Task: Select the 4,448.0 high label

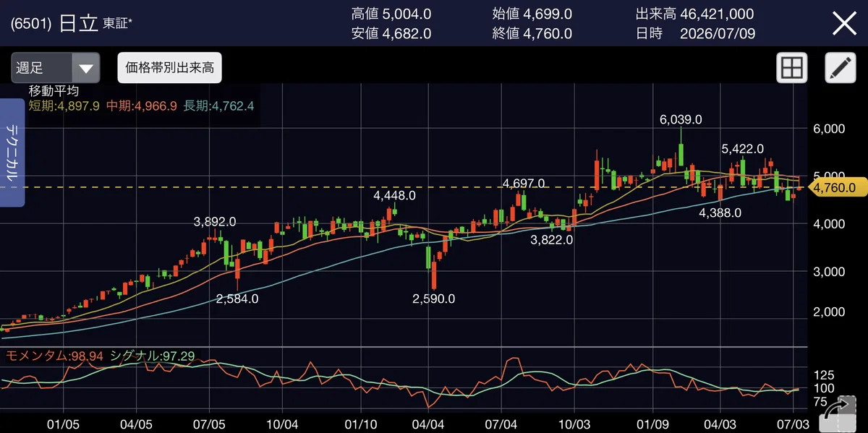Action: [x=394, y=195]
